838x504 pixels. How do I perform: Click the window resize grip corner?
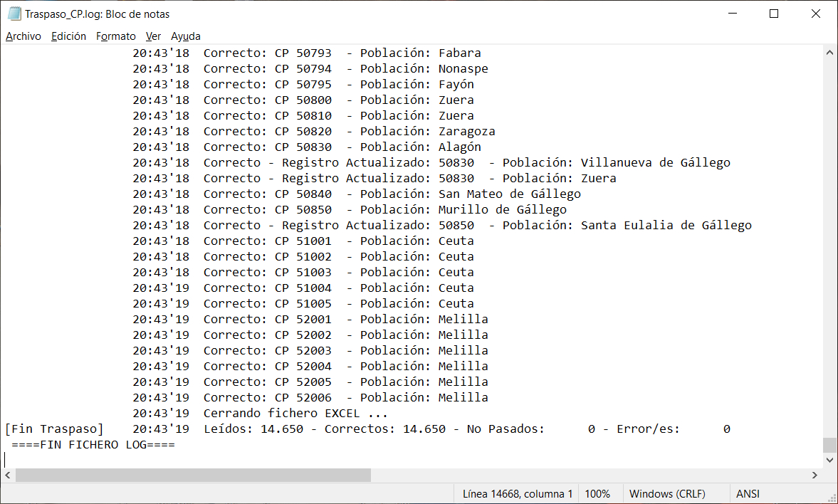click(830, 497)
